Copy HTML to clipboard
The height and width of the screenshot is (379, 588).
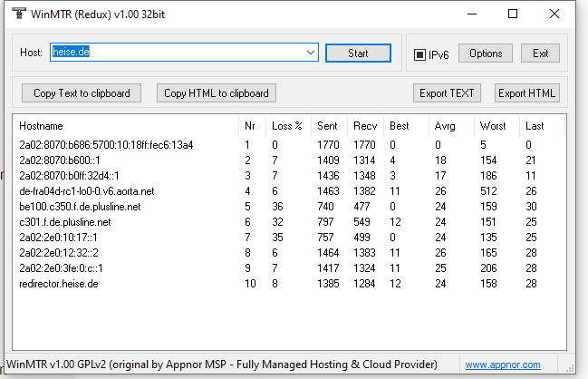click(217, 93)
